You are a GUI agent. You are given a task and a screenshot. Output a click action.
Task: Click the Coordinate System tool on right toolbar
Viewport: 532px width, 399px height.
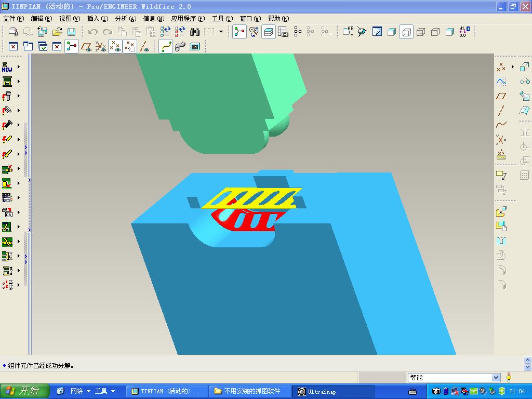click(x=501, y=139)
